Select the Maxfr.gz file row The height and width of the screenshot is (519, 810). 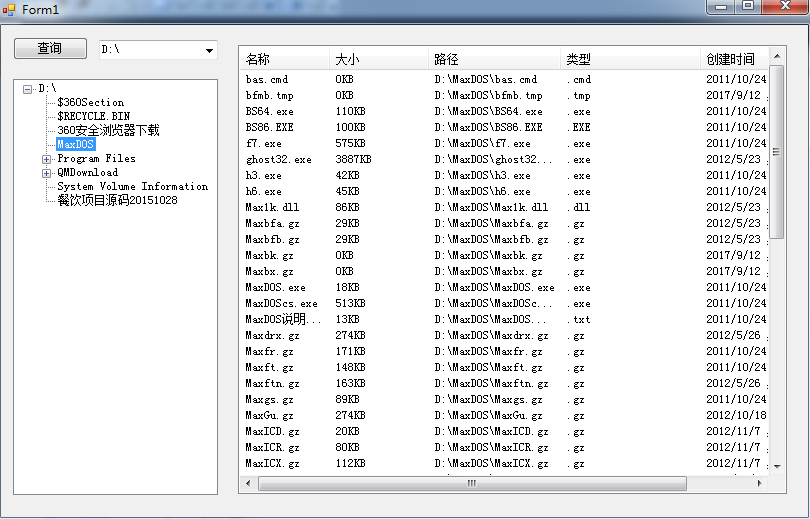point(504,352)
